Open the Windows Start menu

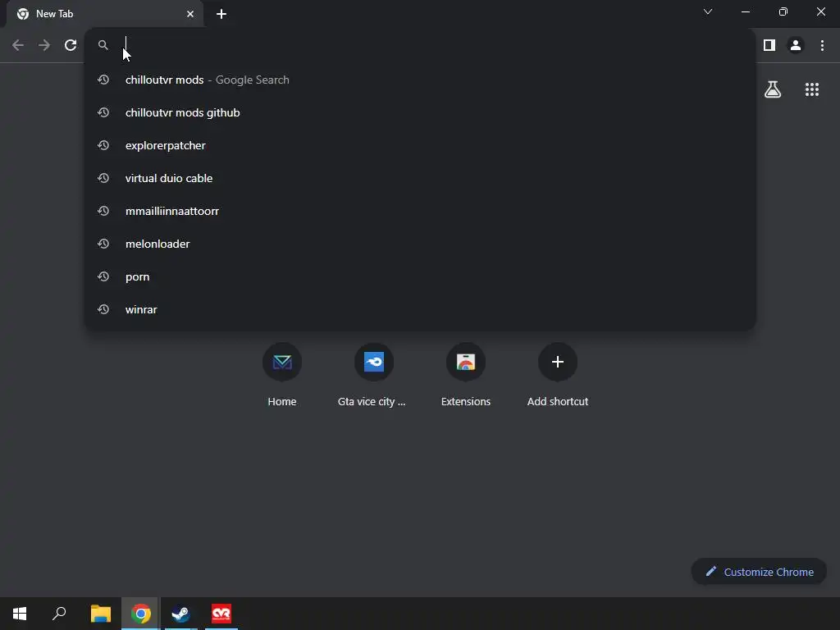(x=20, y=614)
